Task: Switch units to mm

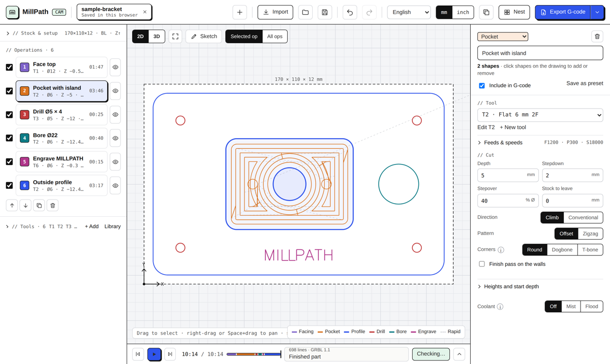Action: coord(444,12)
